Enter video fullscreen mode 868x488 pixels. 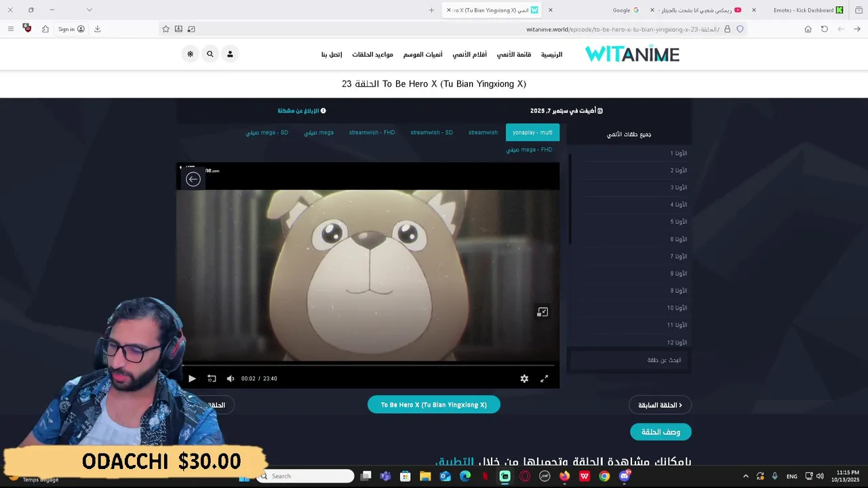544,379
